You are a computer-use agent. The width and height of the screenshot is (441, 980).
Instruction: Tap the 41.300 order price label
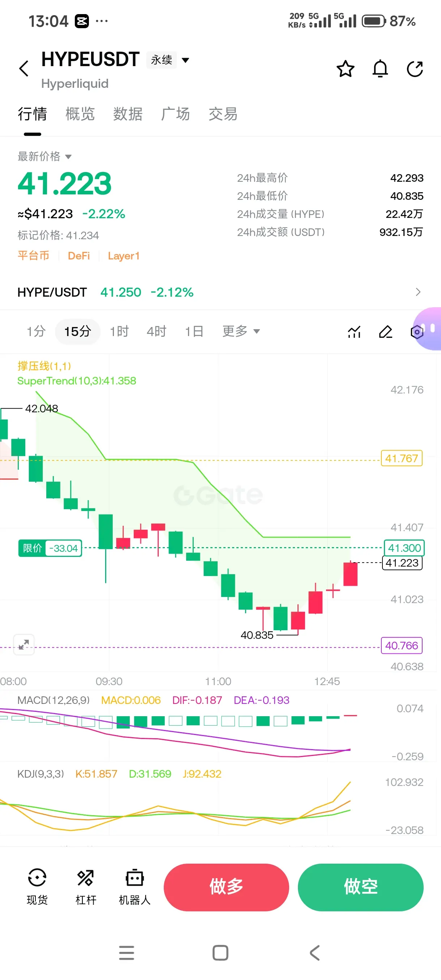point(404,548)
